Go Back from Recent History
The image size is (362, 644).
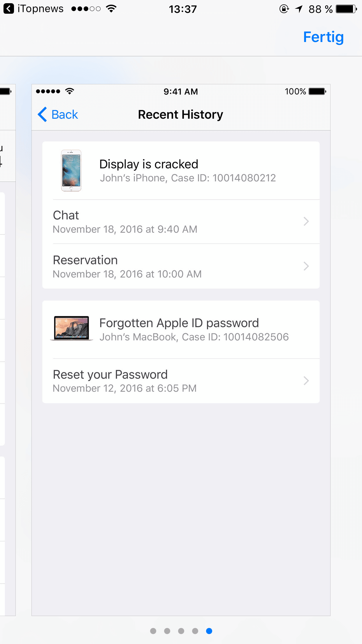click(58, 114)
